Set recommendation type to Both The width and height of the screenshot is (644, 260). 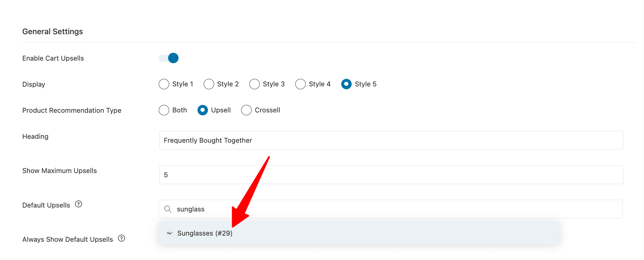tap(164, 110)
